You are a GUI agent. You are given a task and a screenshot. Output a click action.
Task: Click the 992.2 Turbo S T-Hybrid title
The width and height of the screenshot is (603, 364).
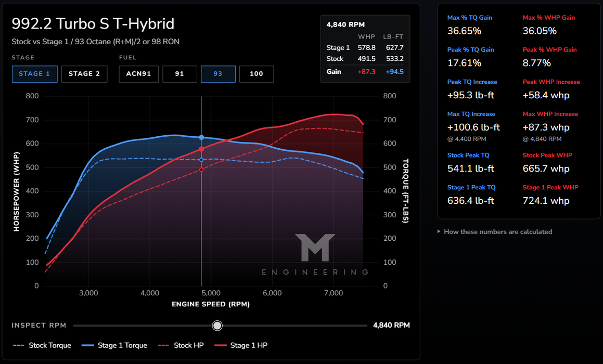tap(93, 24)
